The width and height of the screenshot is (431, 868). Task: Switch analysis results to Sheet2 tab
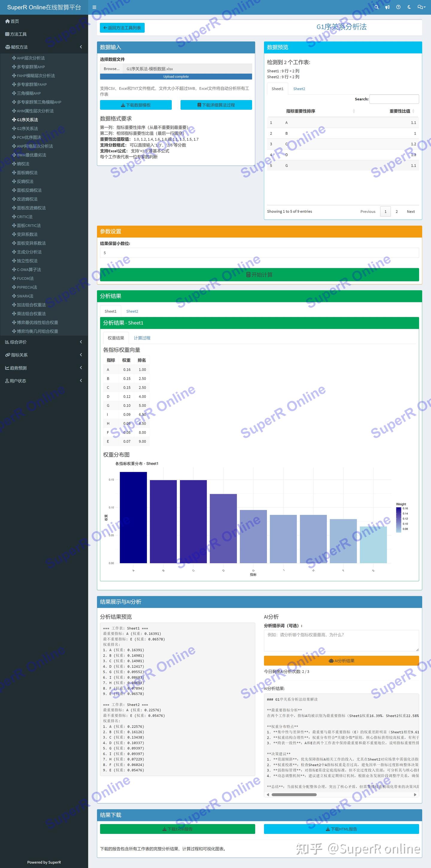click(132, 311)
